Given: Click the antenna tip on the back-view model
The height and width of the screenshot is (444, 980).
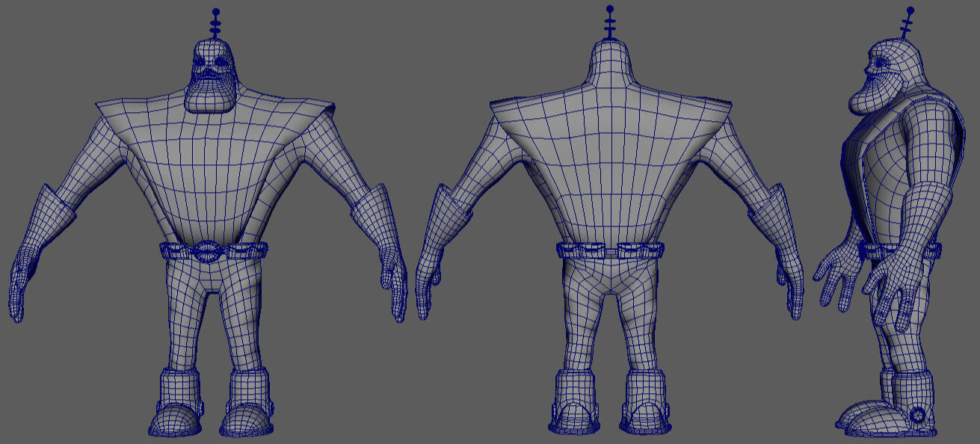Looking at the screenshot, I should (x=610, y=10).
